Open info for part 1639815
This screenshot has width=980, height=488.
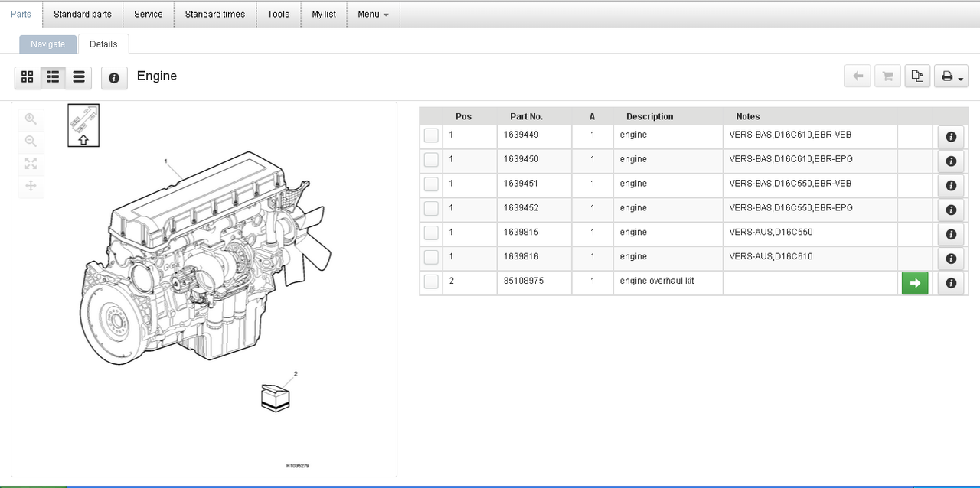coord(951,235)
